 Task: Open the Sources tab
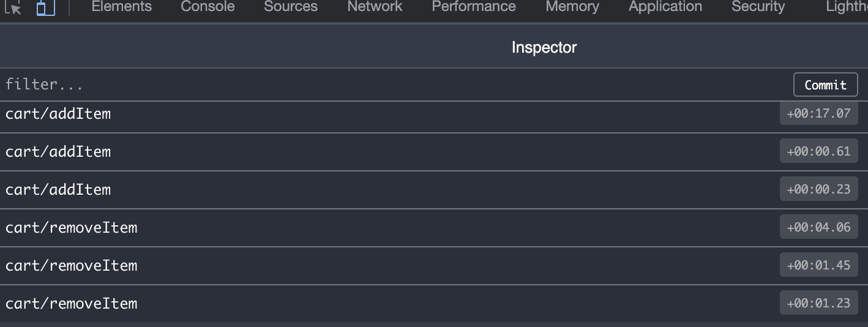point(291,7)
